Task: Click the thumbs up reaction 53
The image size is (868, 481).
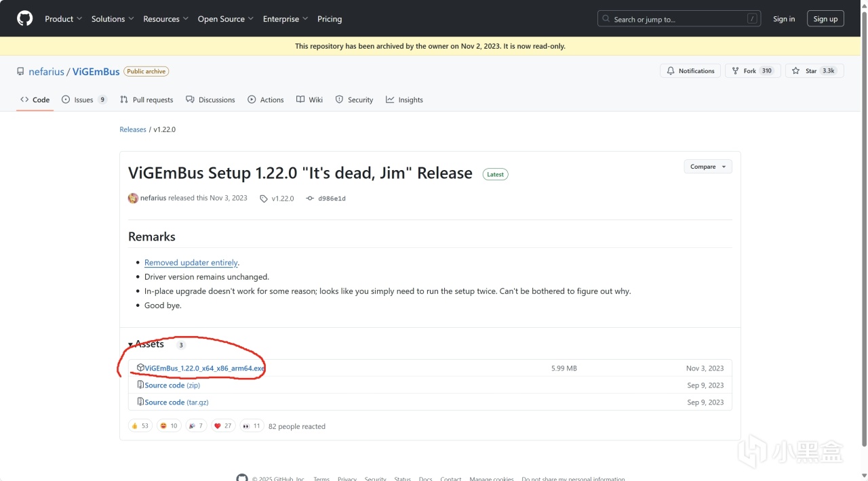Action: (140, 425)
